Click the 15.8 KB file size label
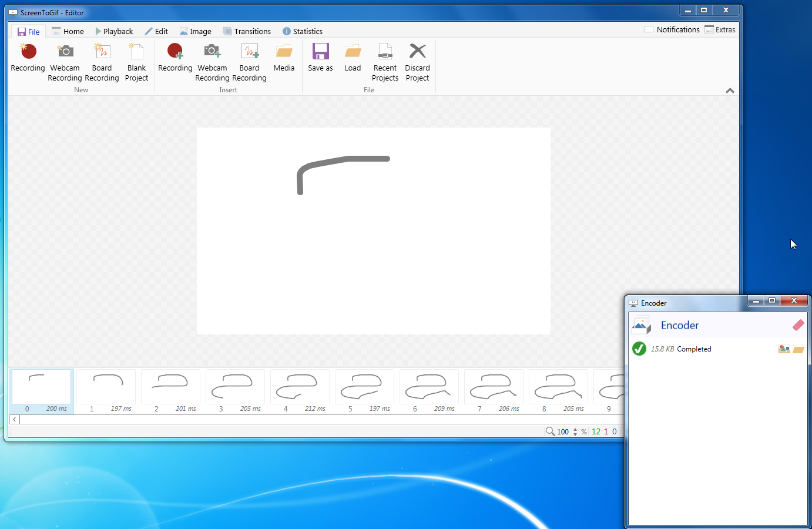The height and width of the screenshot is (529, 812). pyautogui.click(x=662, y=349)
